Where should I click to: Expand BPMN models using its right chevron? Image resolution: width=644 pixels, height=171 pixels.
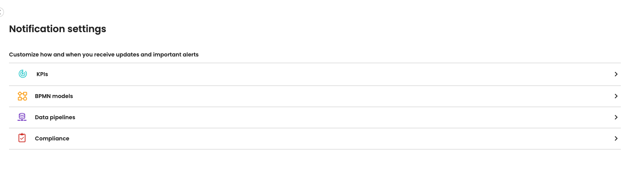point(616,96)
